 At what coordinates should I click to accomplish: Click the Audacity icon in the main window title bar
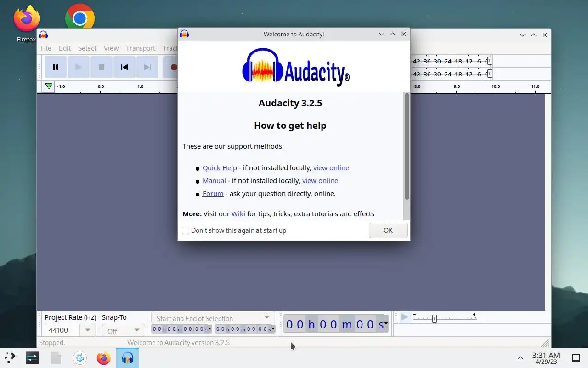[x=43, y=34]
